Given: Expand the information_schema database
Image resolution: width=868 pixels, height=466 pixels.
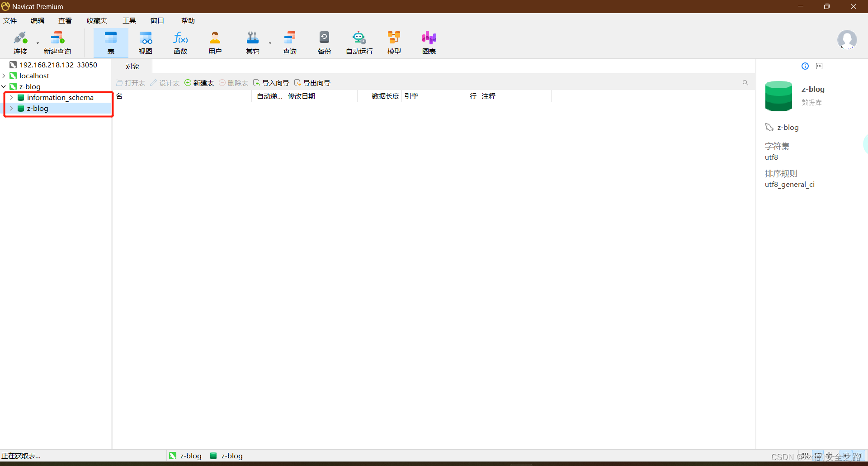Looking at the screenshot, I should click(x=12, y=97).
